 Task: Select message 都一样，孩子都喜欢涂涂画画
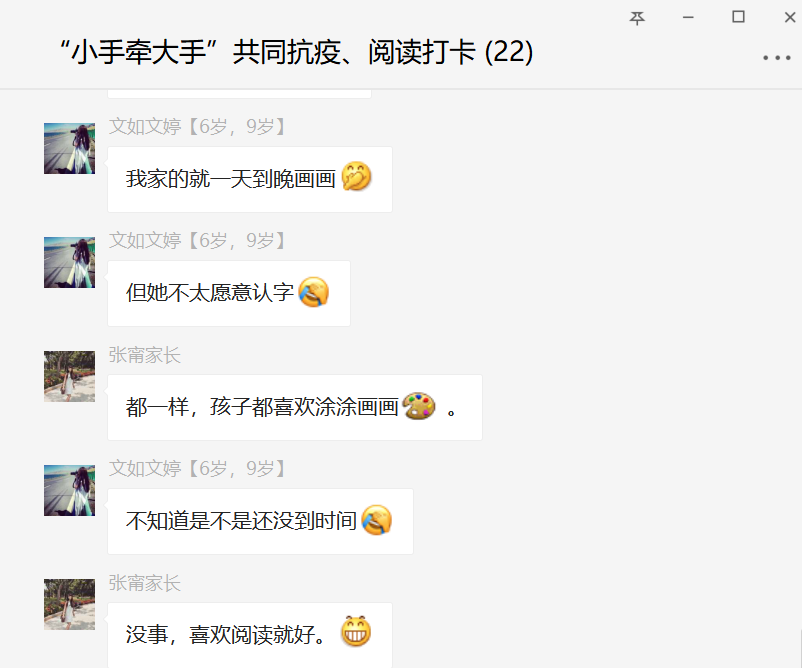click(x=295, y=408)
